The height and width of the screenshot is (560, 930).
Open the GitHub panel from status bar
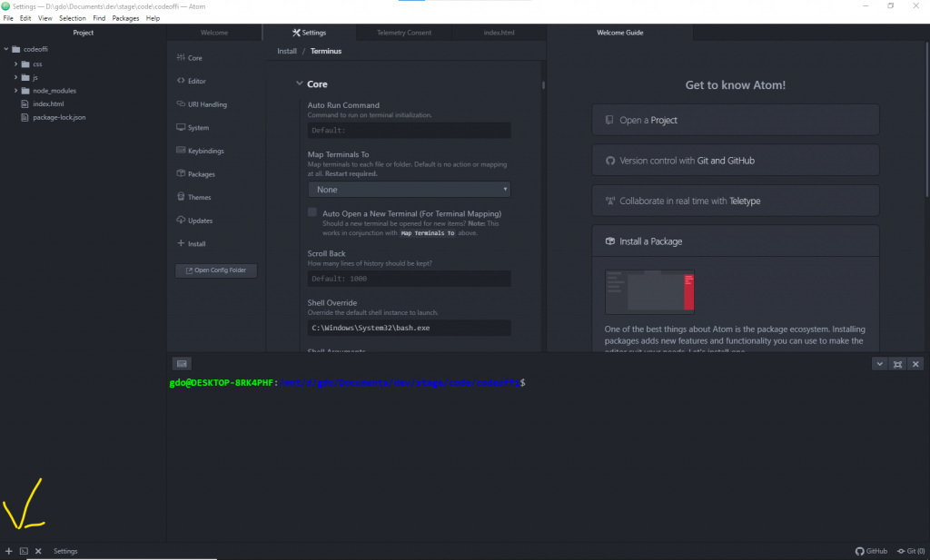tap(871, 551)
